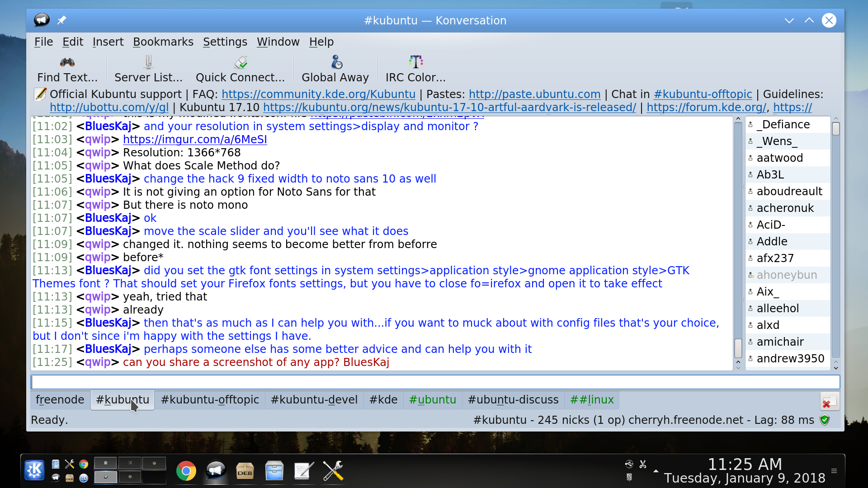This screenshot has height=488, width=868.
Task: Switch to the #ubuntu tab
Action: [433, 400]
